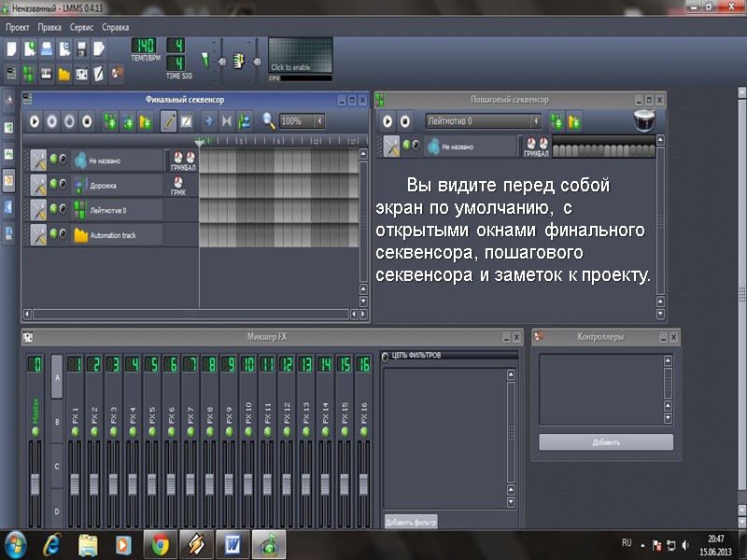Toggle the ЦЕПЬ ФИЛЬТРОВ enable LED
This screenshot has height=560, width=747.
(x=386, y=357)
